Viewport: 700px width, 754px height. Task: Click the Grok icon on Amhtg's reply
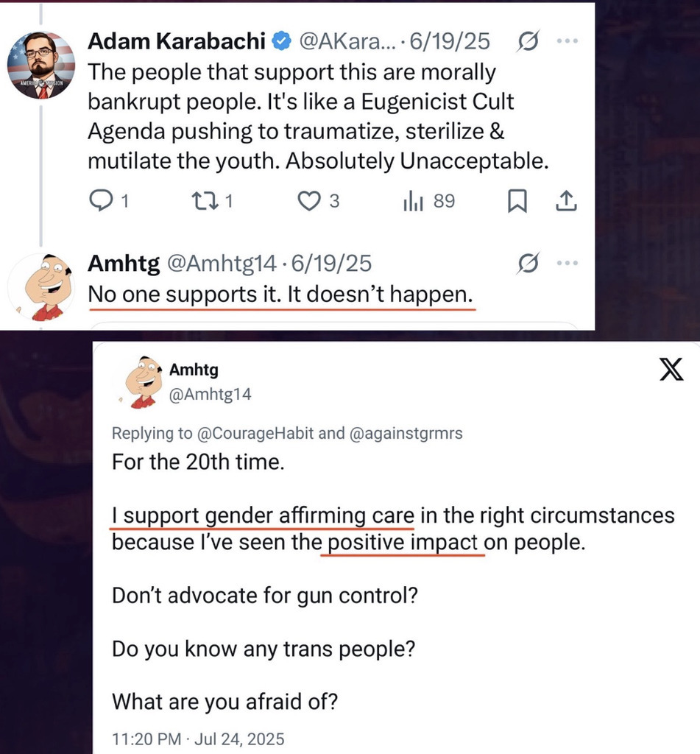tap(528, 263)
